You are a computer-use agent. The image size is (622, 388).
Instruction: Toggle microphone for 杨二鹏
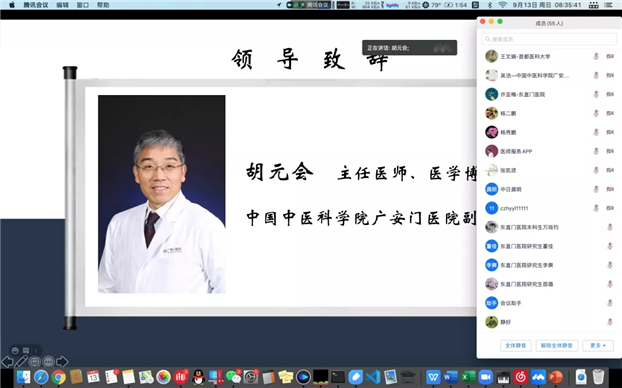(596, 113)
